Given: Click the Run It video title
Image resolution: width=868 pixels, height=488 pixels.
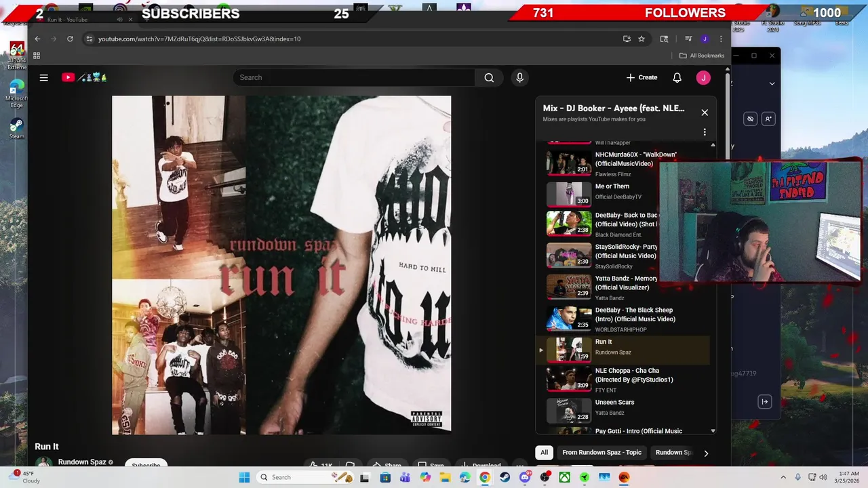Looking at the screenshot, I should [x=47, y=447].
